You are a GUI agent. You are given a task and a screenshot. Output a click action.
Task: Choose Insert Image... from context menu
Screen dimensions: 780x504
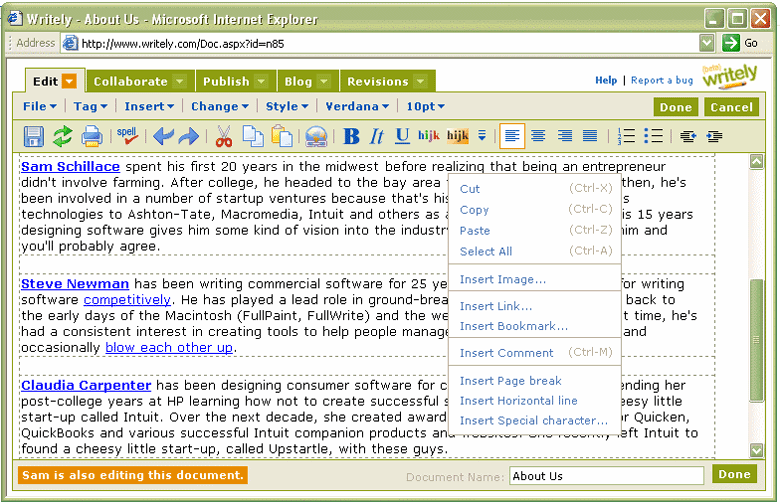pos(535,279)
